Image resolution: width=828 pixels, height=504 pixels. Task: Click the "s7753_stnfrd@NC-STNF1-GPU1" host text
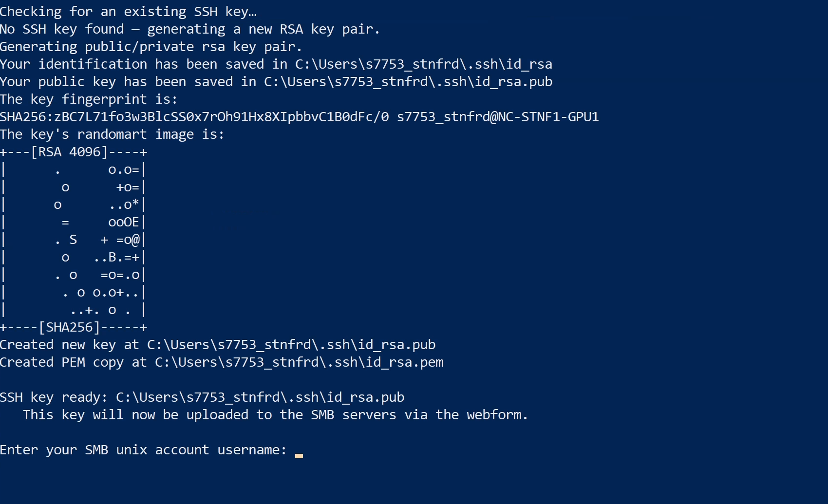497,117
